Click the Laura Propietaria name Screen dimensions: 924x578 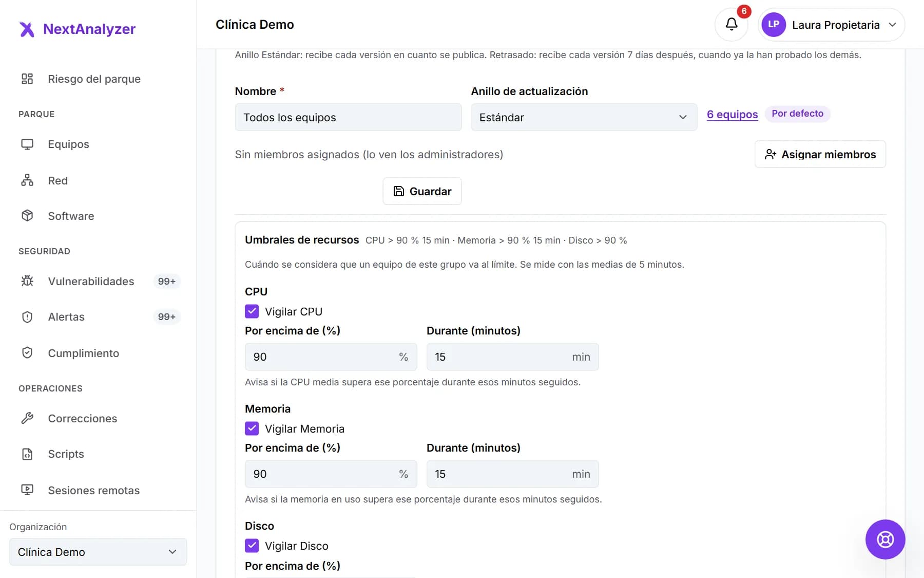(836, 25)
